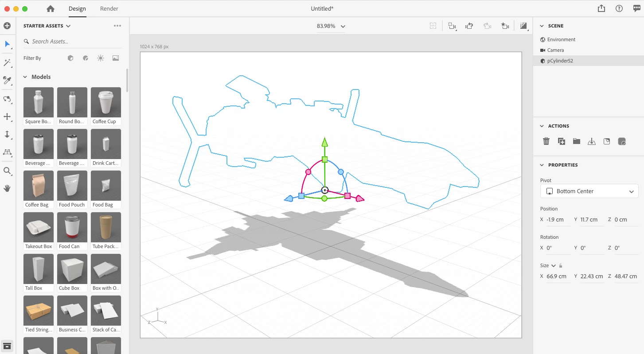Select pCylinder52 in the Scene list
The width and height of the screenshot is (644, 354).
pos(588,61)
